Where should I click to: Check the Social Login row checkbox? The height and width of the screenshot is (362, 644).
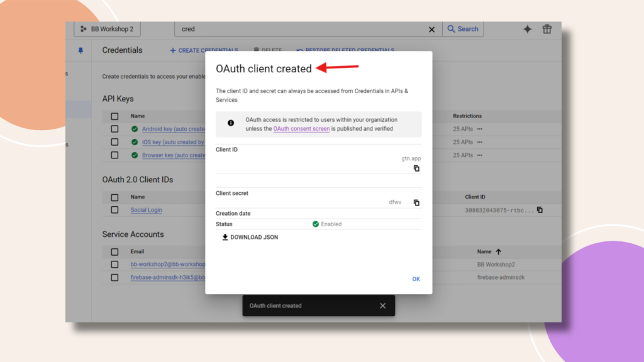[x=114, y=210]
